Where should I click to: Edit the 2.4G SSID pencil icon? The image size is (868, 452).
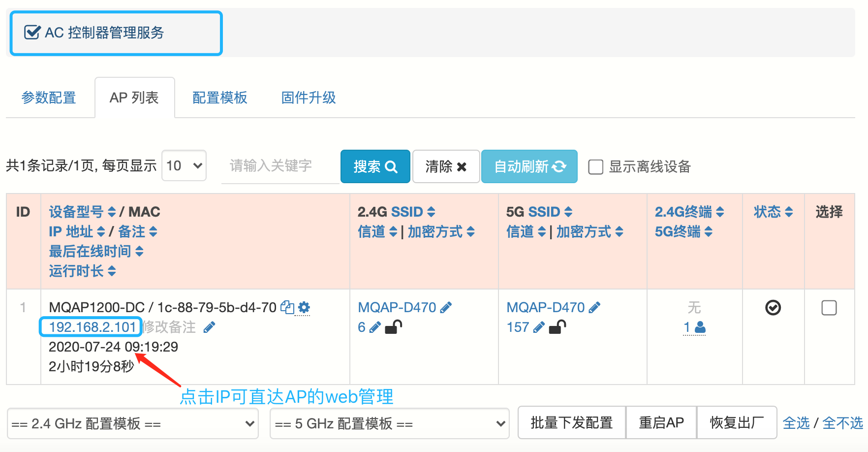(446, 308)
